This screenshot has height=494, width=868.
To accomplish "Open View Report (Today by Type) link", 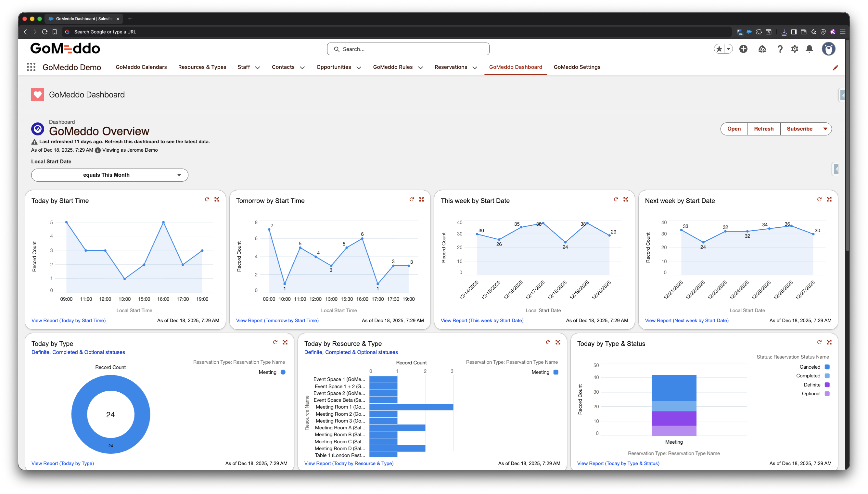I will (62, 463).
